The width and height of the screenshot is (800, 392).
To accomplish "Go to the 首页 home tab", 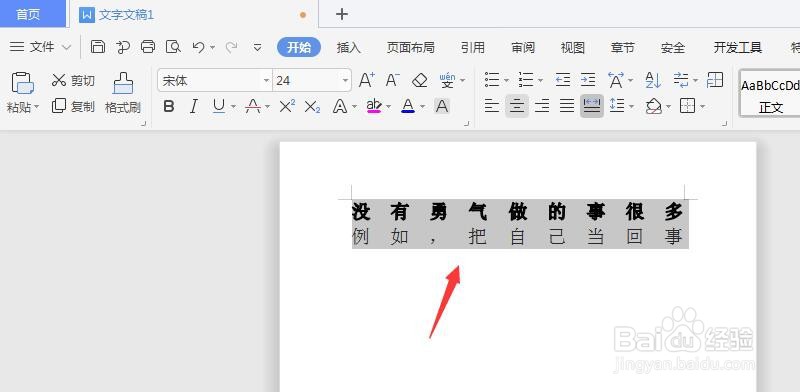I will pyautogui.click(x=33, y=14).
